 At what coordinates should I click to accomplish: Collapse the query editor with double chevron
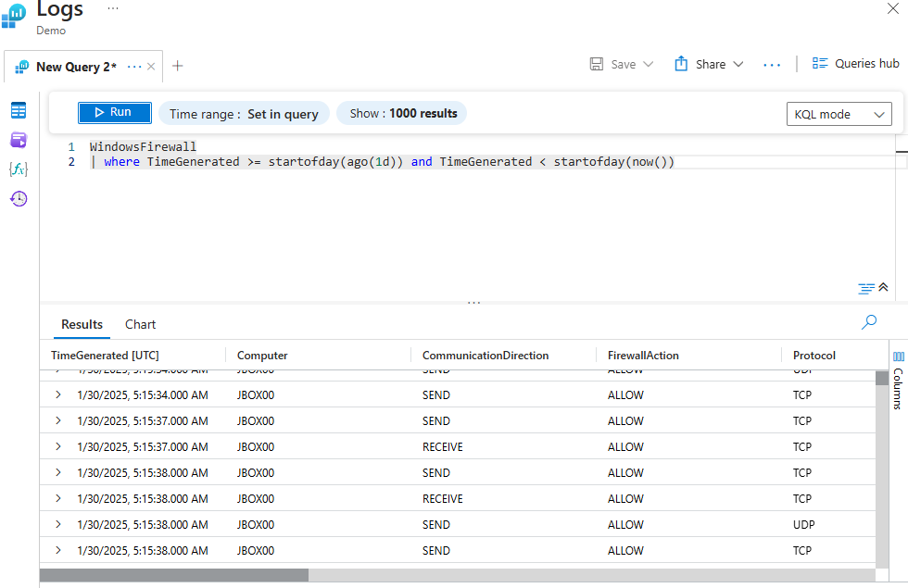[883, 287]
